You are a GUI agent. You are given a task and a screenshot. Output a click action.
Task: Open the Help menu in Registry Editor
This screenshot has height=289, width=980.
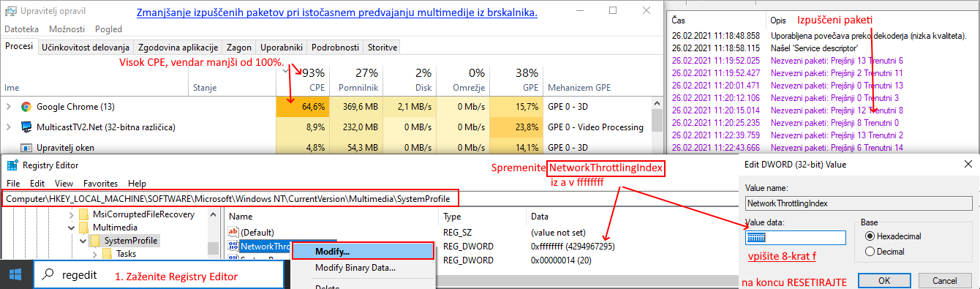pos(137,183)
